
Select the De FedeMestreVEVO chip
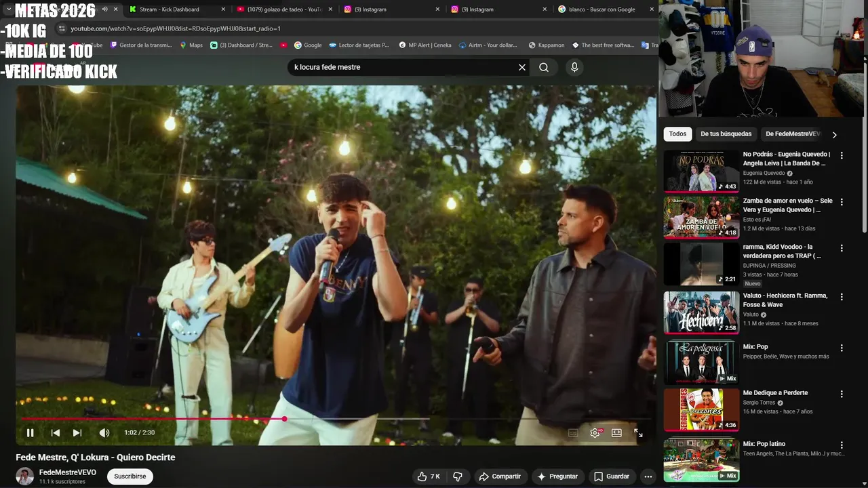(793, 134)
